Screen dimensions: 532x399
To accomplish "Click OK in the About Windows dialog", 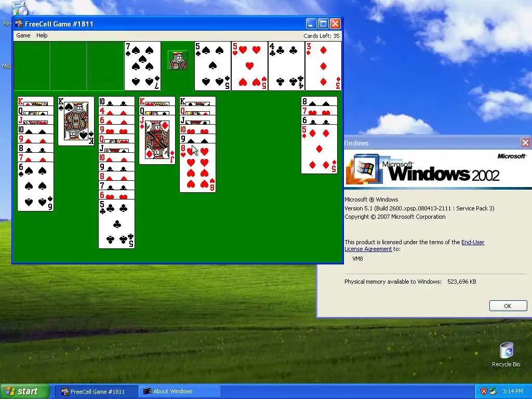I will click(508, 305).
